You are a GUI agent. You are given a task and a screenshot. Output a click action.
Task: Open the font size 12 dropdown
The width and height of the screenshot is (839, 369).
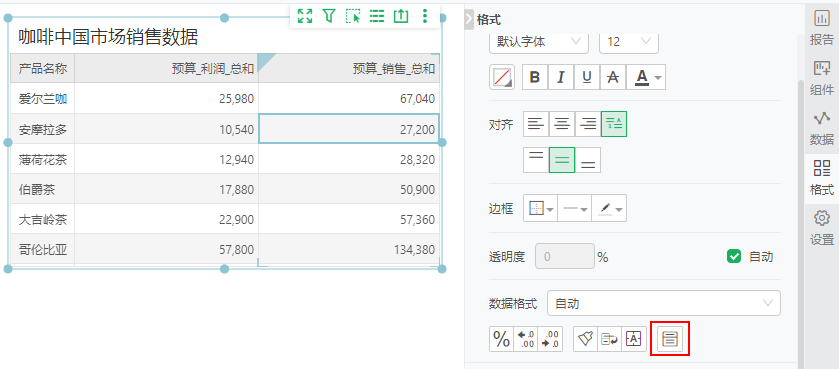click(629, 42)
